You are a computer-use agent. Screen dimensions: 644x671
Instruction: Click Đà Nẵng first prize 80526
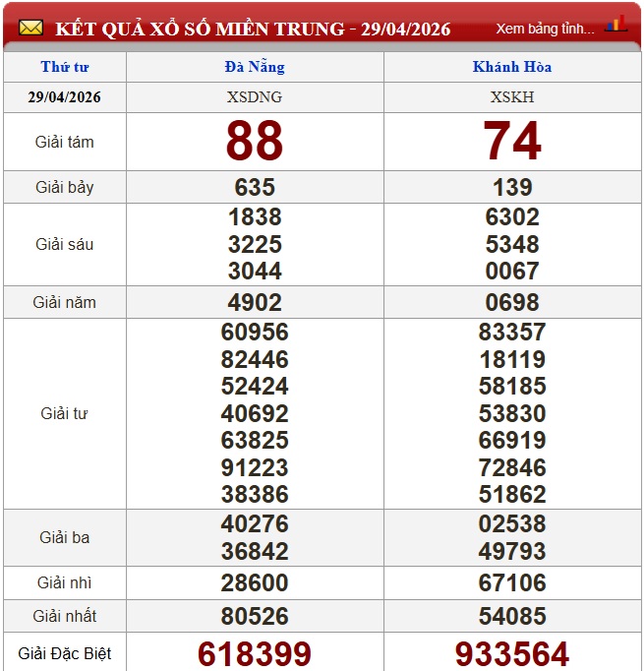pyautogui.click(x=255, y=617)
